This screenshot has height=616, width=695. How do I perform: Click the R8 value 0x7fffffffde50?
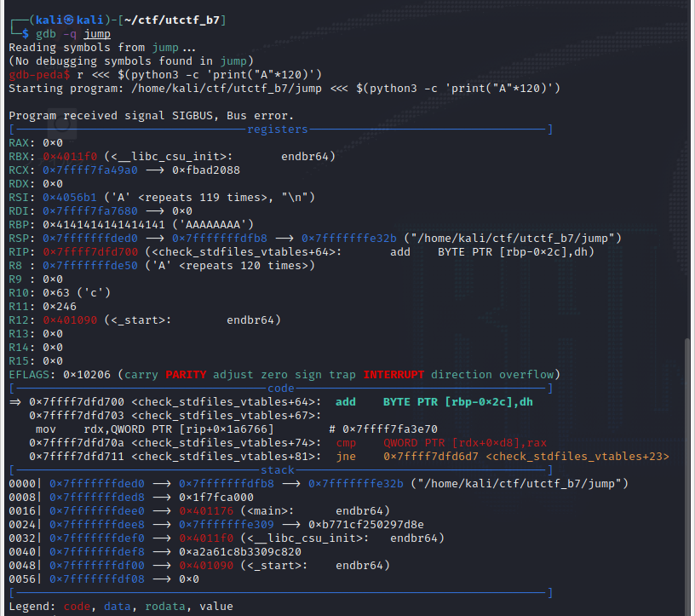tap(90, 266)
